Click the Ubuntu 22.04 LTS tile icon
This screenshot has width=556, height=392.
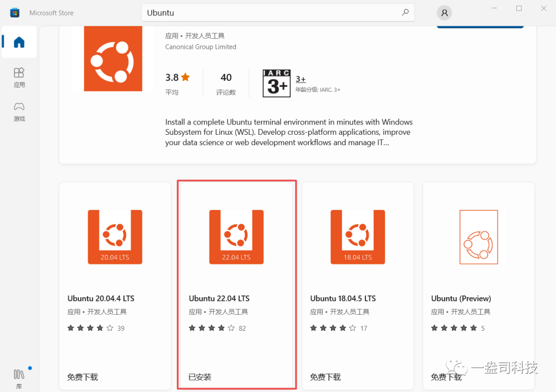(x=236, y=237)
